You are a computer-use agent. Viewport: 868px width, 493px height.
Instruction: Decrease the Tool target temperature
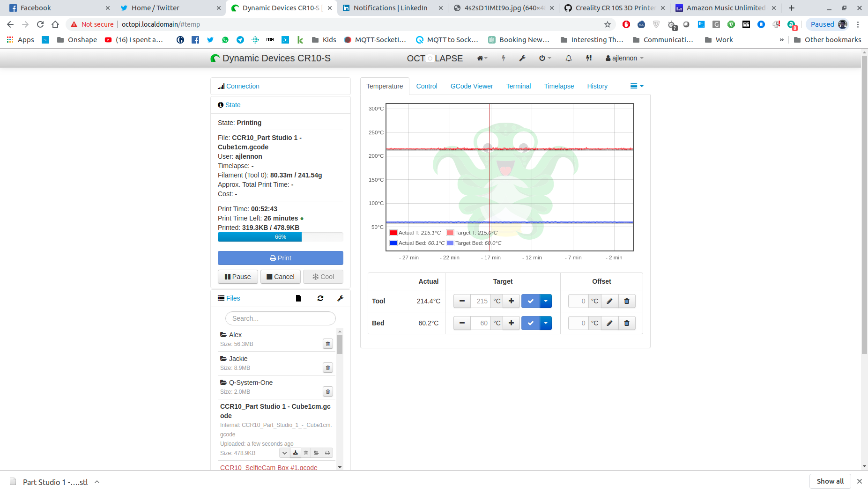point(462,301)
